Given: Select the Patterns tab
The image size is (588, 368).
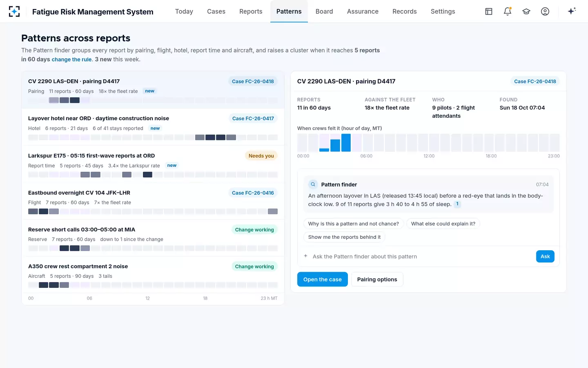Looking at the screenshot, I should pyautogui.click(x=289, y=11).
